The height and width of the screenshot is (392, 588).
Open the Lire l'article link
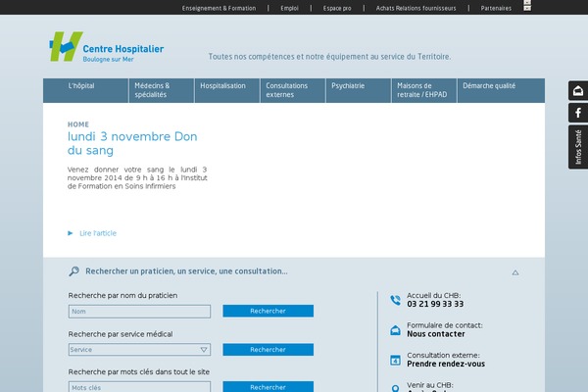(98, 233)
